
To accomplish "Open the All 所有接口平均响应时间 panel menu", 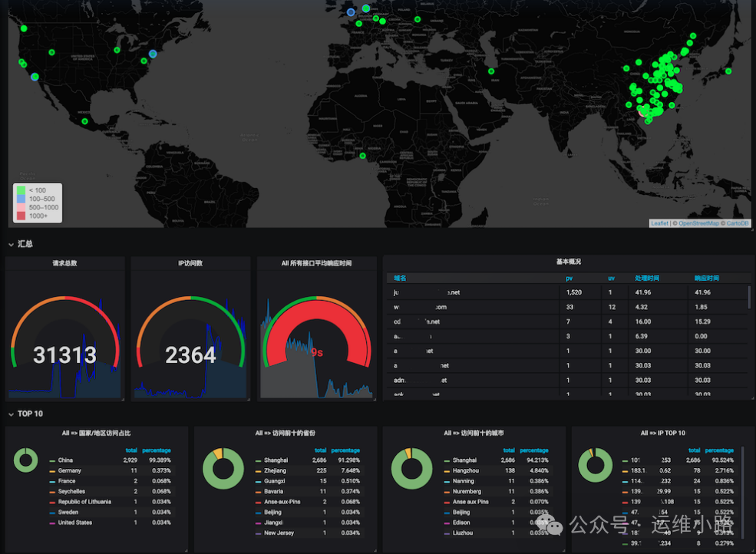I will pyautogui.click(x=316, y=263).
